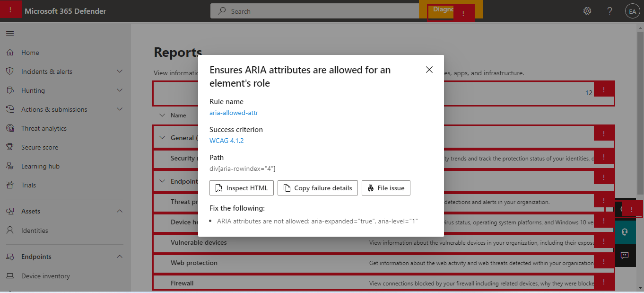Click the Microsoft 365 Defender title
Viewport: 644px width, 293px height.
[x=65, y=11]
